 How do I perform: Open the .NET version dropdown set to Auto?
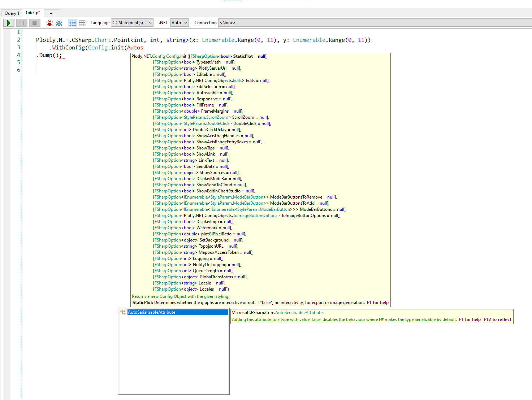click(180, 23)
